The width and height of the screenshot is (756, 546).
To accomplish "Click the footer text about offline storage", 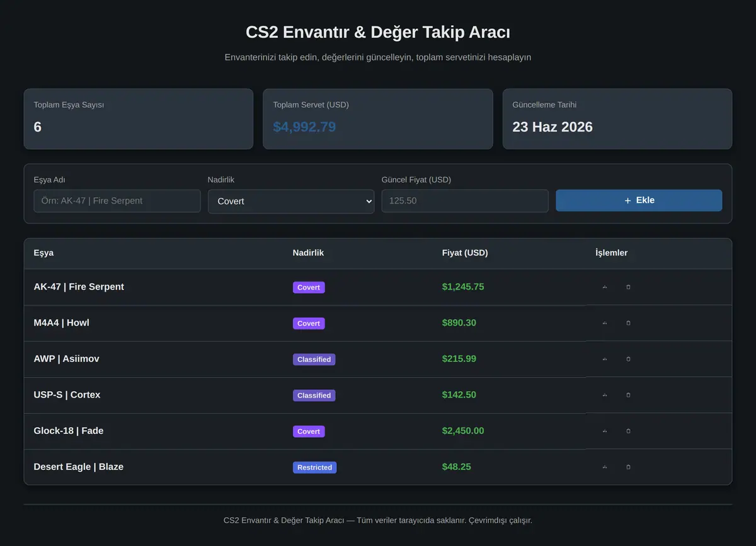I will (378, 520).
